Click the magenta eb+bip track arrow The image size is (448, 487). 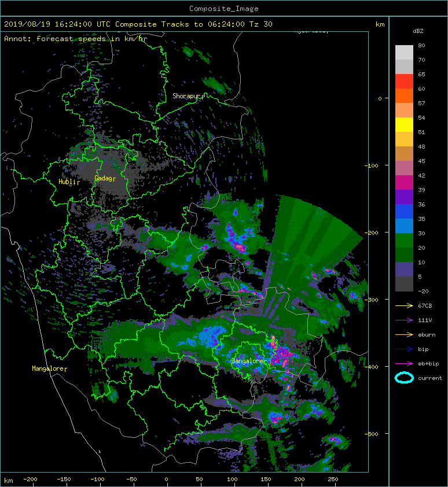coord(404,363)
